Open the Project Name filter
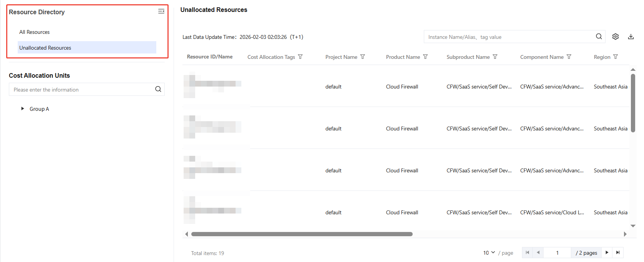 363,57
